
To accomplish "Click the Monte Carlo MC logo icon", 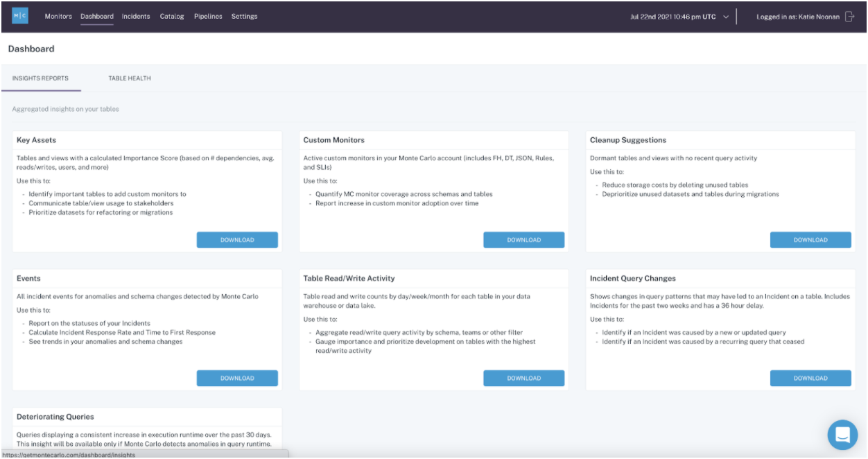I will (x=20, y=16).
